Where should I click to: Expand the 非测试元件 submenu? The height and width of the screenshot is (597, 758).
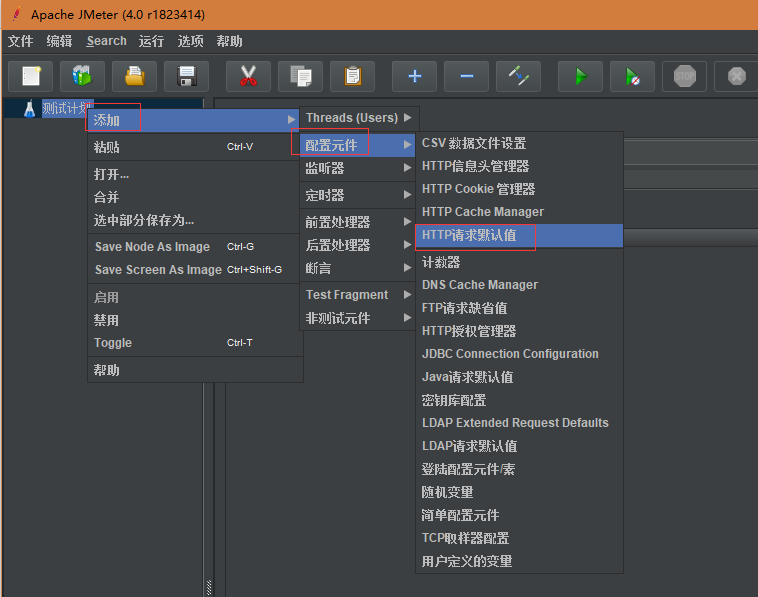tap(357, 318)
